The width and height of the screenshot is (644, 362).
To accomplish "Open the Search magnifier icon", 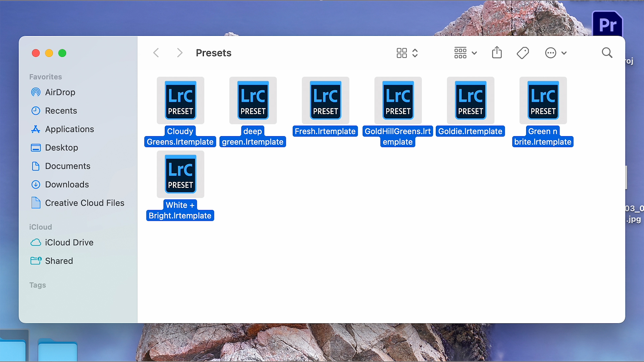I will [x=607, y=53].
